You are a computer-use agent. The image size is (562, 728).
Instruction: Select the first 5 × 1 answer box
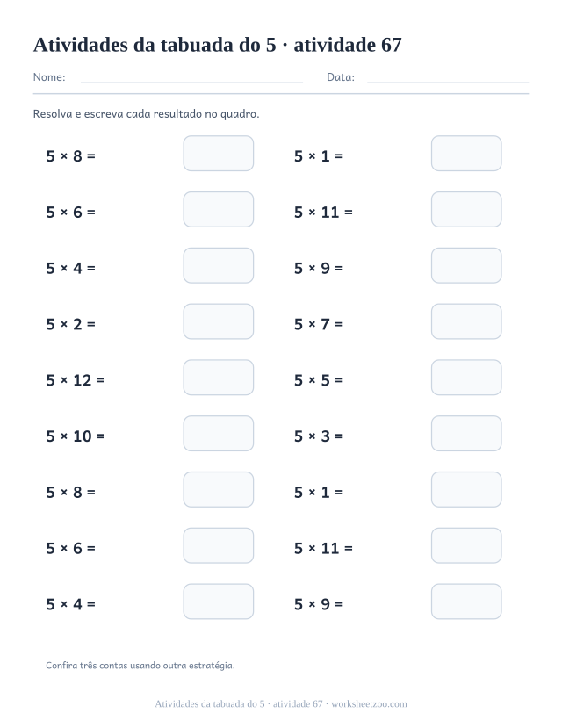(466, 153)
